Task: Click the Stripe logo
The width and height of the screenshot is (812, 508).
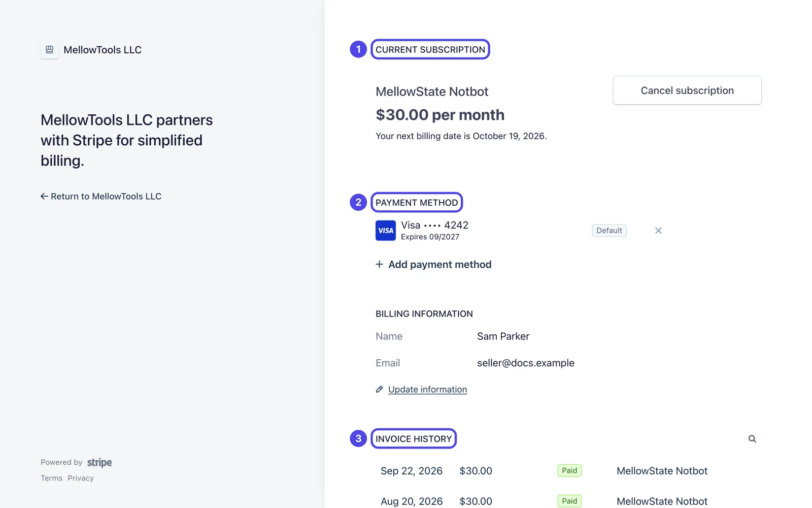Action: [x=99, y=462]
